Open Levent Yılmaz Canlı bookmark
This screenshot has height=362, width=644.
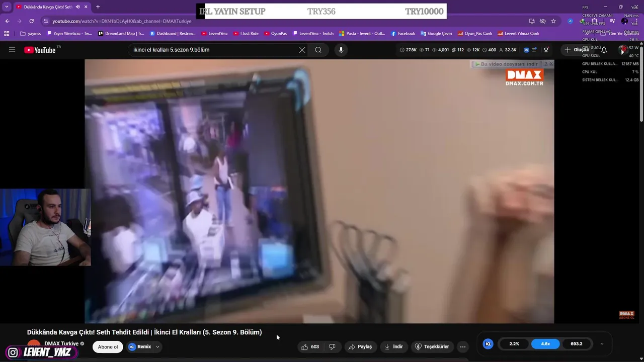coord(518,34)
